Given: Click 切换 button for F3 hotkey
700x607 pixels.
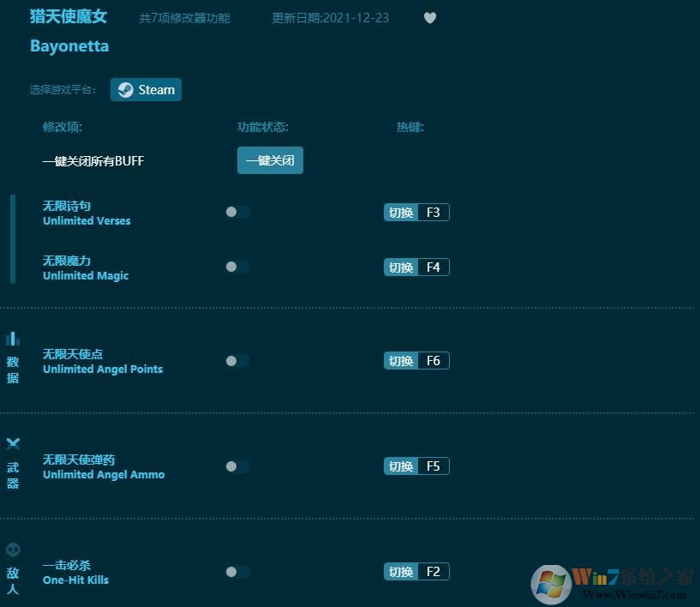Looking at the screenshot, I should click(x=401, y=212).
